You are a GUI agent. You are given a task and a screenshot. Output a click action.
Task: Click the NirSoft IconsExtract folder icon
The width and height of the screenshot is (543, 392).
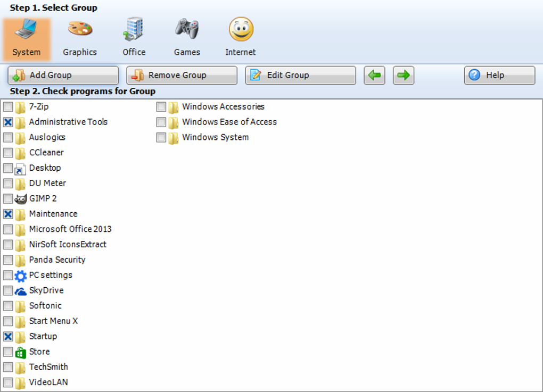tap(20, 245)
